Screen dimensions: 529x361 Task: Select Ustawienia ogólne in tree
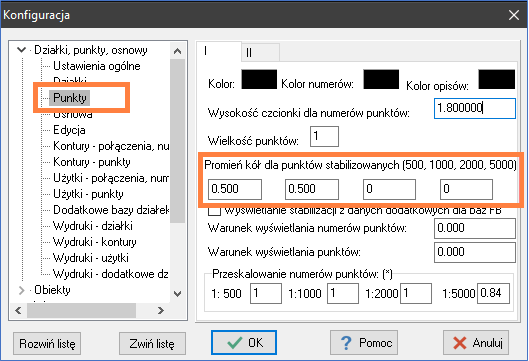[96, 66]
